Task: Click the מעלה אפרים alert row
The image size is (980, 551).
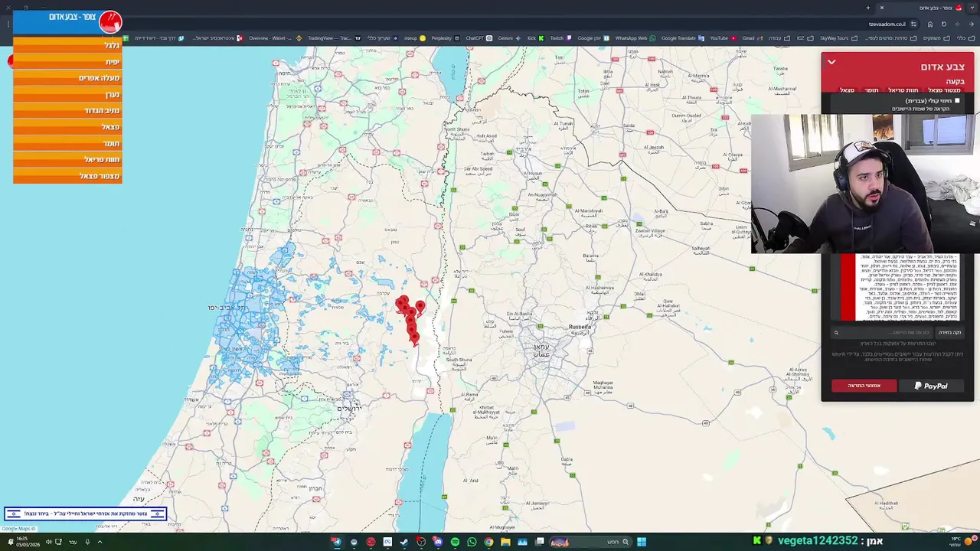Action: pyautogui.click(x=67, y=78)
